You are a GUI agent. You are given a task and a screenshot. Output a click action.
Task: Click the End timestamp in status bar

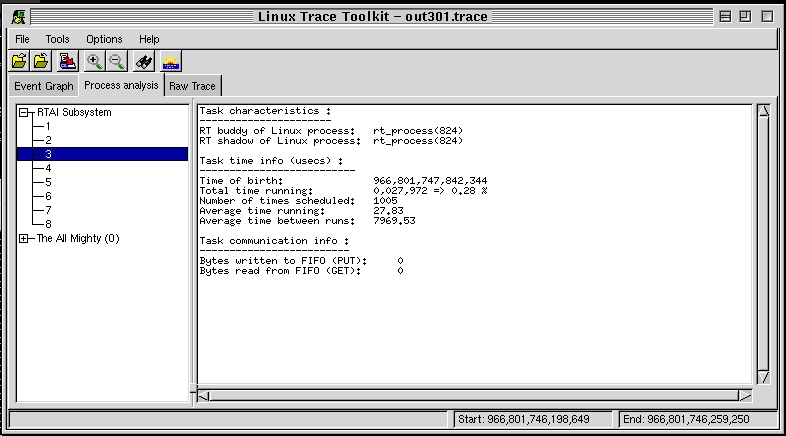(x=686, y=419)
